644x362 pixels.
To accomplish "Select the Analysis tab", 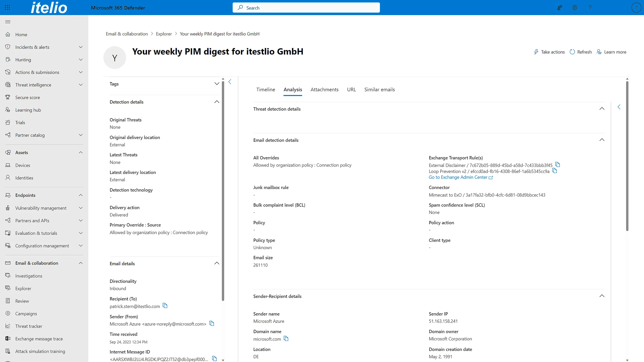I will coord(293,89).
